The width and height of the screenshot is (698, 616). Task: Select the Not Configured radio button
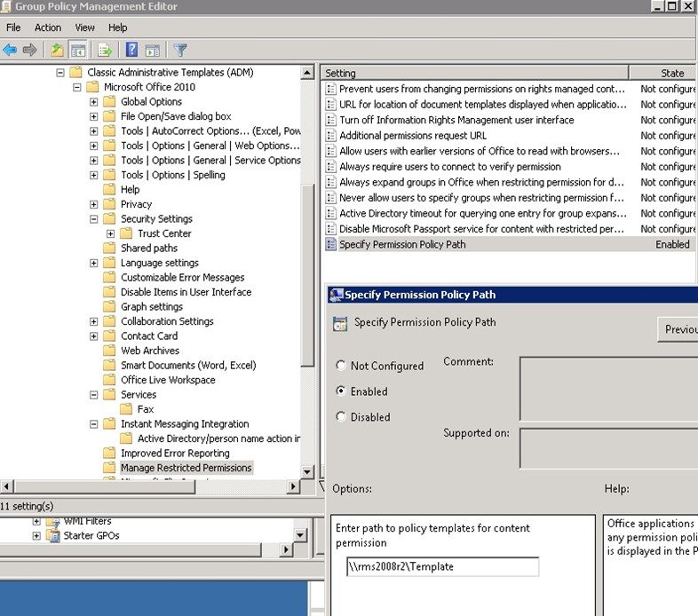click(x=341, y=366)
